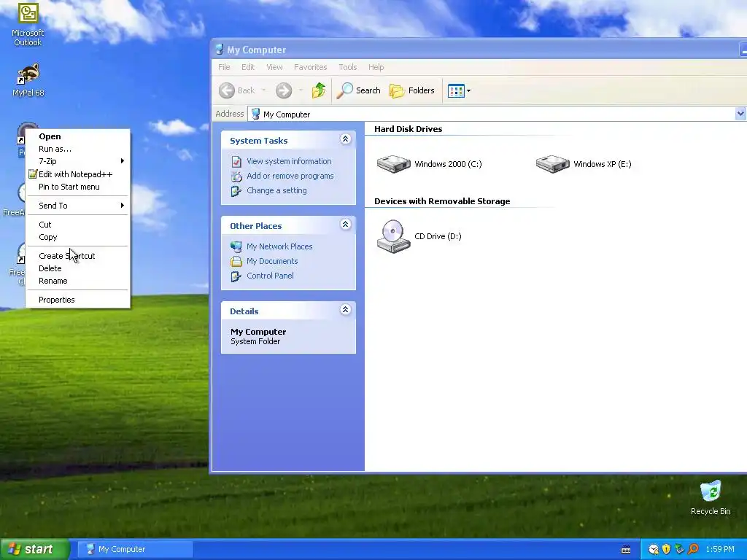
Task: Click the Control Panel icon in Other Places
Action: (x=236, y=276)
